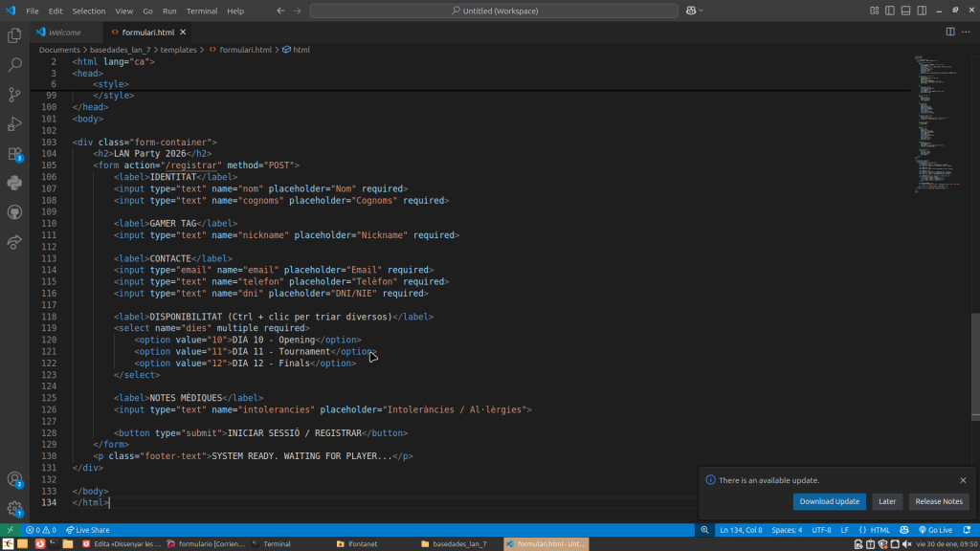The image size is (980, 551).
Task: Open the Search view in activity bar
Action: [x=14, y=65]
